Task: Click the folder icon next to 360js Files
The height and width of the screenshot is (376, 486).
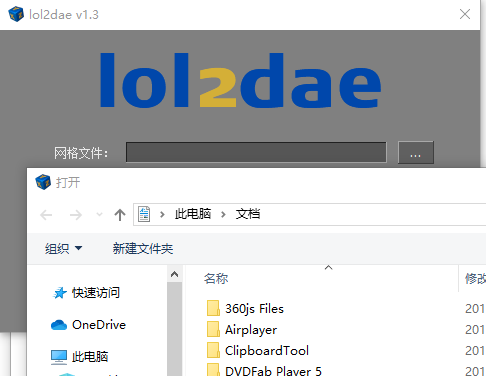Action: pyautogui.click(x=213, y=308)
